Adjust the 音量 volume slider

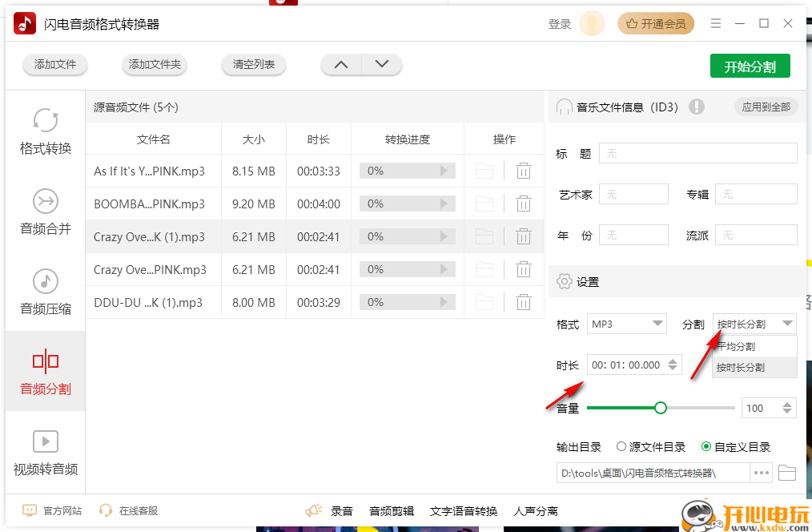[661, 408]
